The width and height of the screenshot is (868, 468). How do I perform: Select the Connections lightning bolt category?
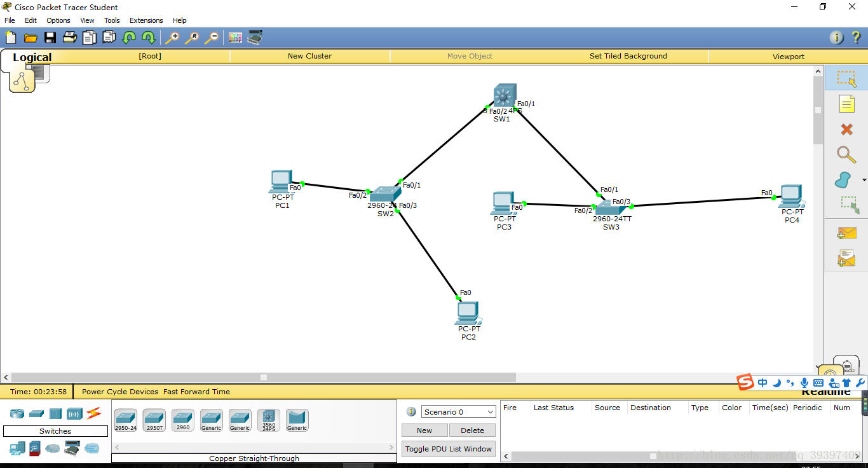[x=94, y=413]
